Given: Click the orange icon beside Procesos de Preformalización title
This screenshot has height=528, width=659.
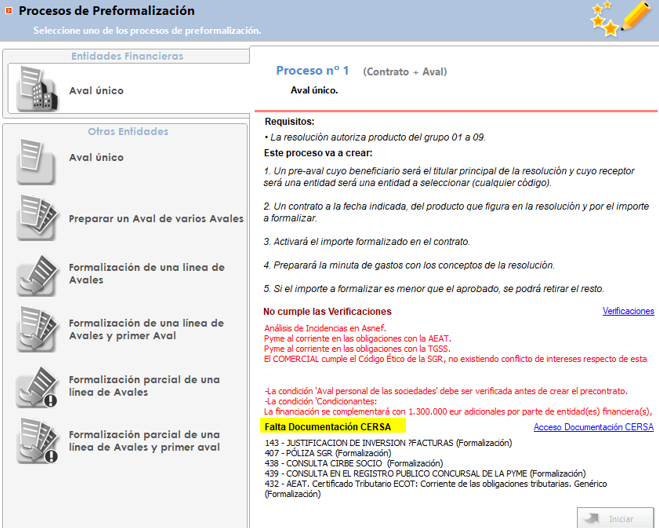Looking at the screenshot, I should pyautogui.click(x=8, y=11).
